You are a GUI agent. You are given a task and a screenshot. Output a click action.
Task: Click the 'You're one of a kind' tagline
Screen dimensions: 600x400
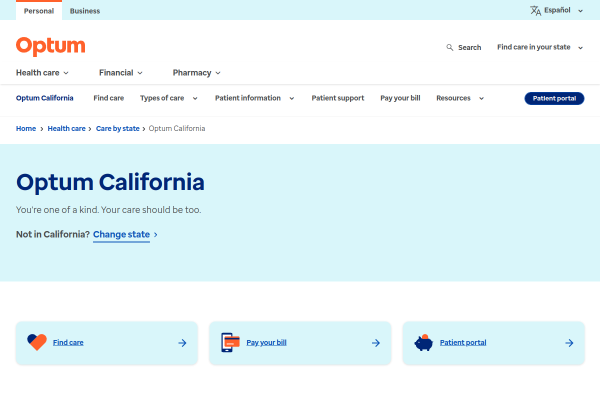pos(108,210)
